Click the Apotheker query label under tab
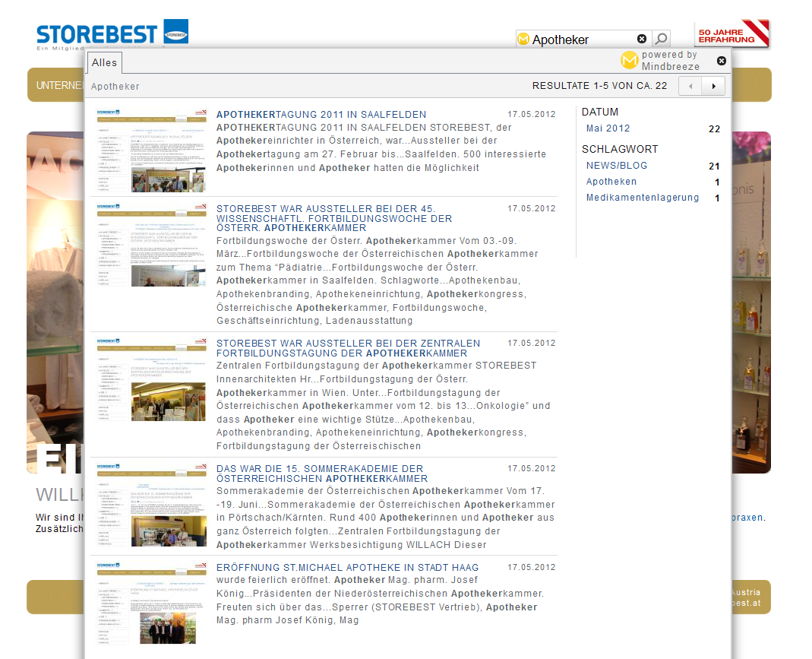 (x=115, y=87)
